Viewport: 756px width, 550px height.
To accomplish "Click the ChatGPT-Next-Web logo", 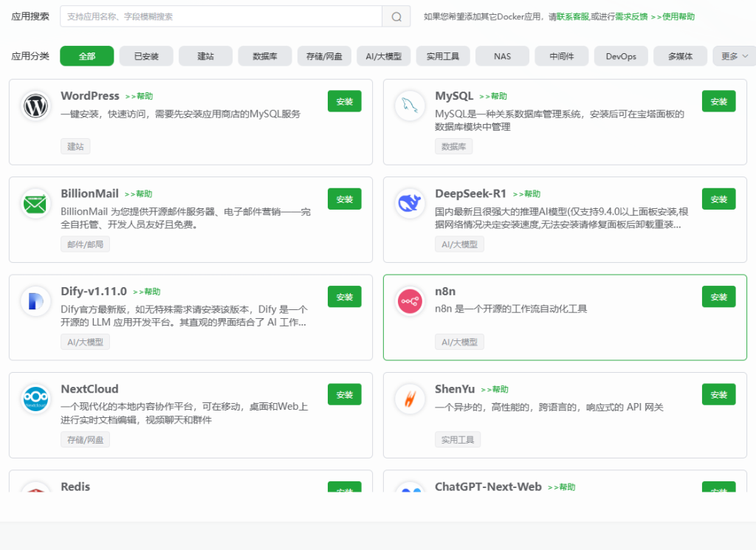I will (x=409, y=489).
